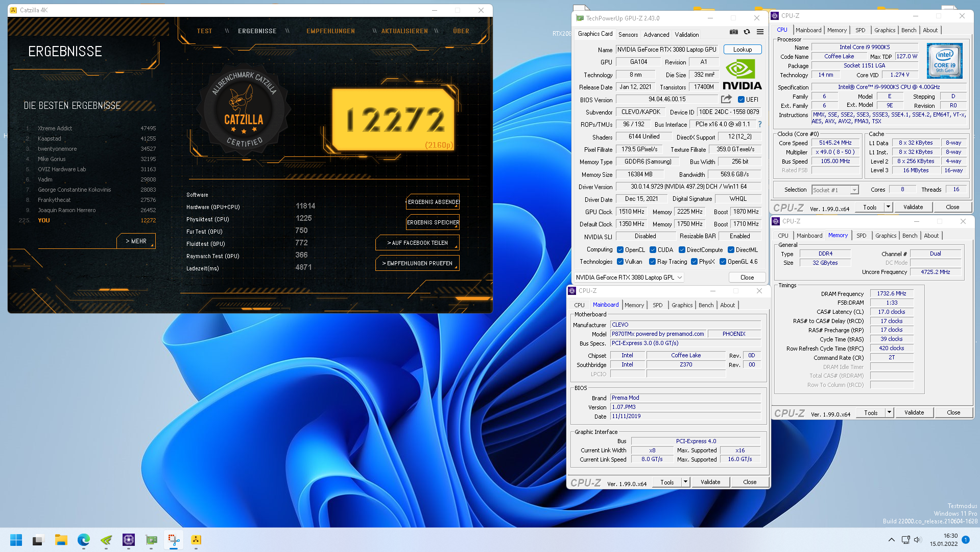Expand the Tools arrow in the CPU-Z Mainboard window
The image size is (980, 552).
coord(685,482)
